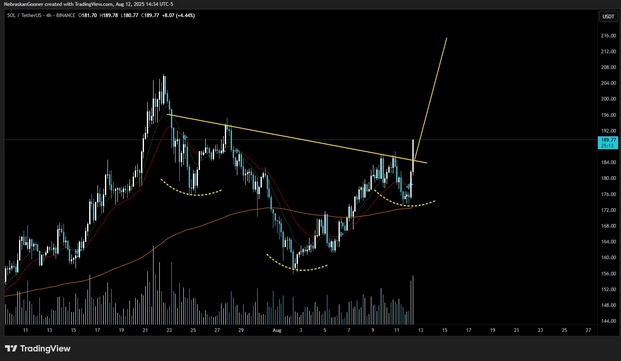621x361 pixels.
Task: Click the USDT currency button
Action: pyautogui.click(x=608, y=16)
